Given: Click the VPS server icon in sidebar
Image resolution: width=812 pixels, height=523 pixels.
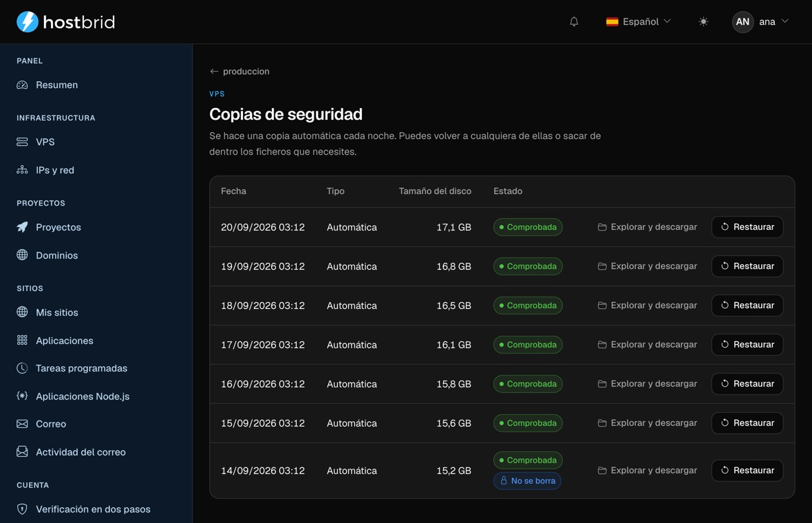Looking at the screenshot, I should [22, 142].
